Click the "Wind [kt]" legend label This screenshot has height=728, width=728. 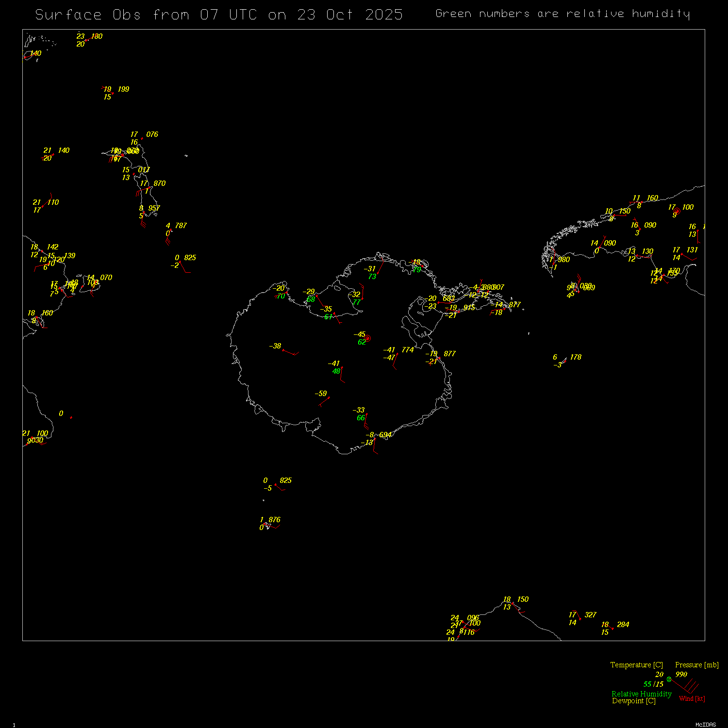click(x=692, y=698)
